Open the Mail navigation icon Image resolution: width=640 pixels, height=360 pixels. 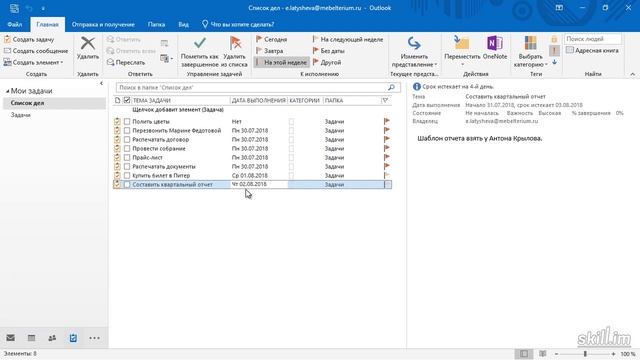(x=11, y=338)
